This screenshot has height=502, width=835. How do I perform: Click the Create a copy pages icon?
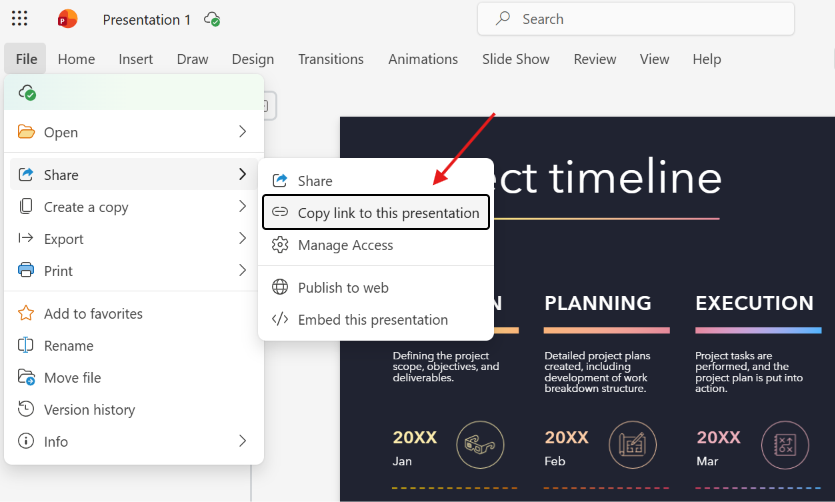click(x=26, y=206)
